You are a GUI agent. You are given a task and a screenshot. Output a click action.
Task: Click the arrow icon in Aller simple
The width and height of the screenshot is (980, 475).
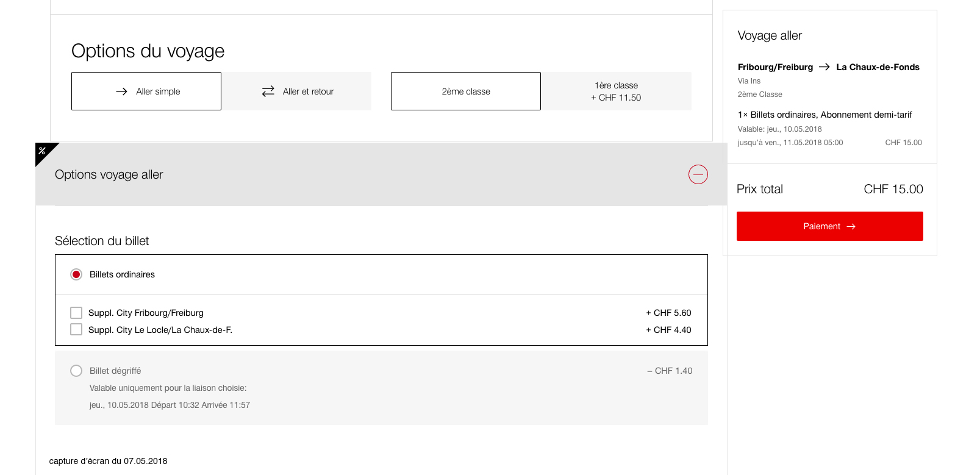(122, 91)
